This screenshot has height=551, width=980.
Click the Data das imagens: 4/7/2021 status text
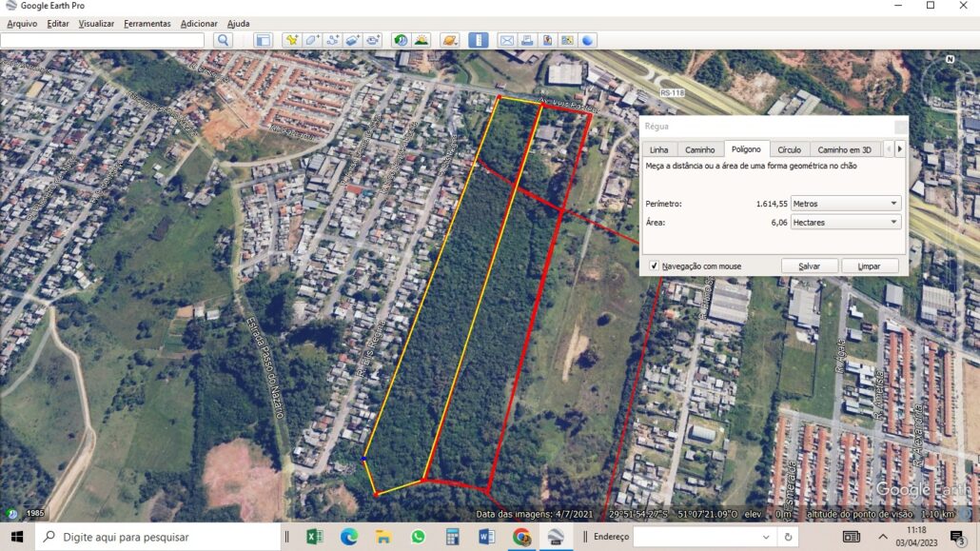tap(535, 514)
